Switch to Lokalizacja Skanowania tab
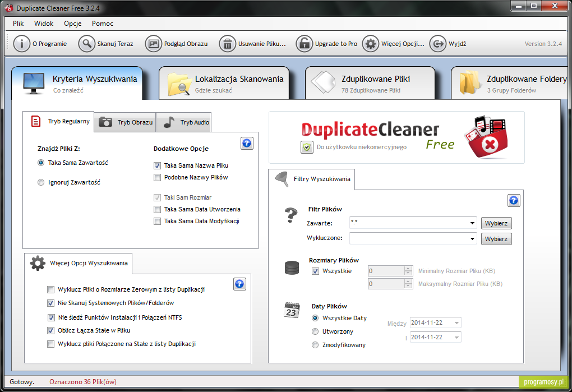The image size is (572, 392). (x=224, y=83)
